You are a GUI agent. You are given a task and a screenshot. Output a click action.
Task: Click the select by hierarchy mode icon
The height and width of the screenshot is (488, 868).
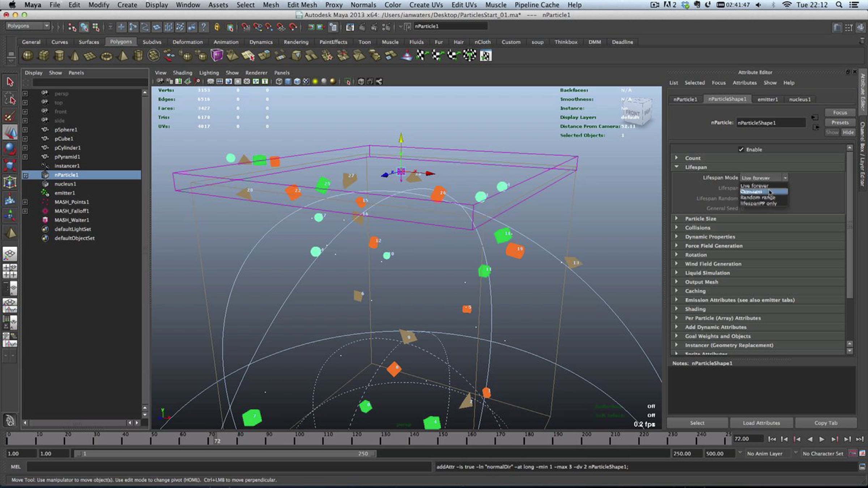[x=72, y=27]
